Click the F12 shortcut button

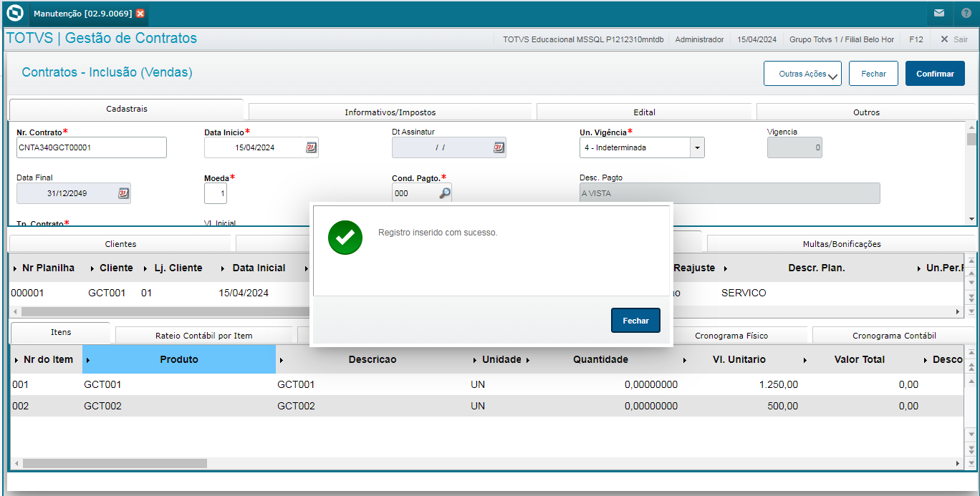click(x=916, y=39)
